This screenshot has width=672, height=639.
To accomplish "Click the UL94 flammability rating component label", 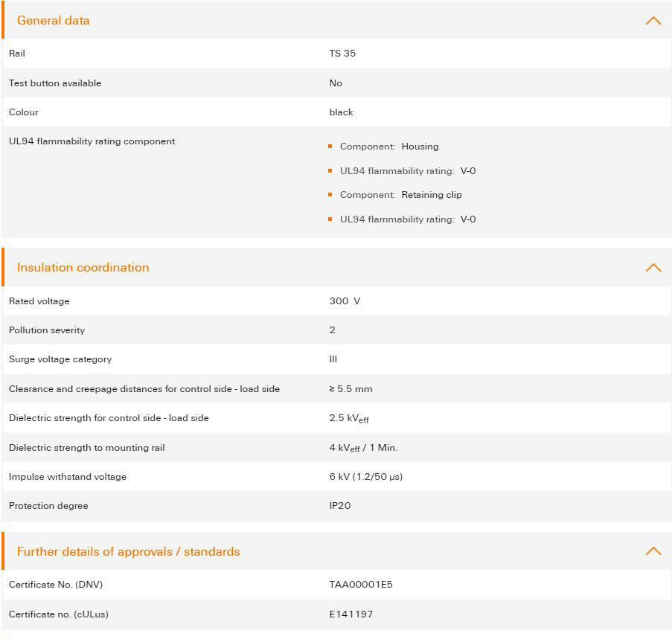I will click(x=92, y=141).
